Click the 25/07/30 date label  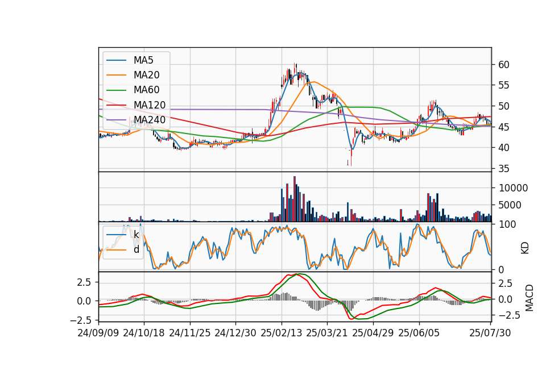click(x=490, y=333)
